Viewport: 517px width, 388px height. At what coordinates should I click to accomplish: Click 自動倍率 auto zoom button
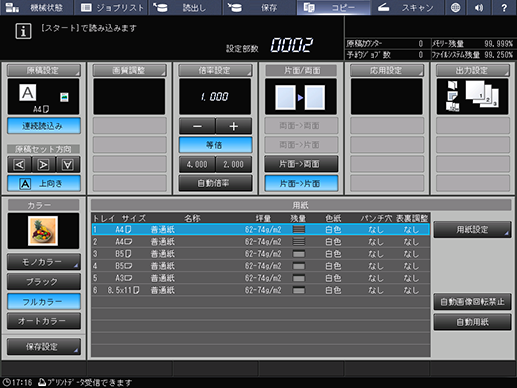[x=215, y=183]
